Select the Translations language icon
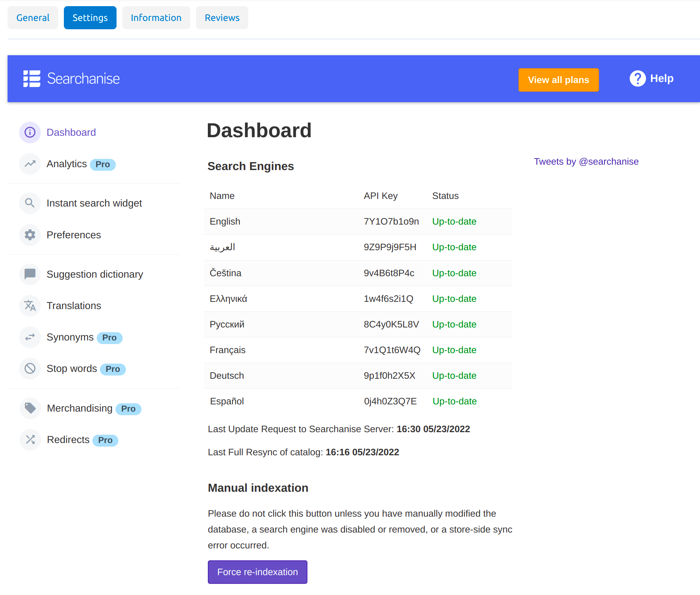 click(30, 306)
